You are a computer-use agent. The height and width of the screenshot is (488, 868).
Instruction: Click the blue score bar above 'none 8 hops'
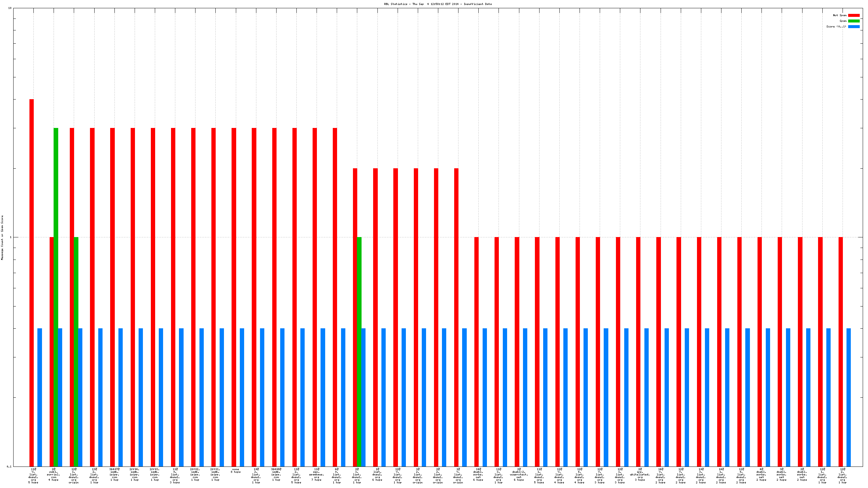242,397
